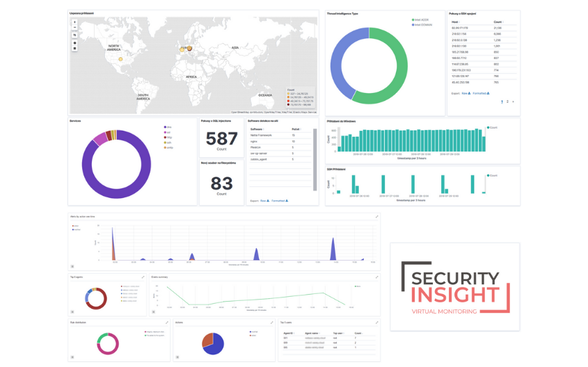
Task: Toggle modified legend in Actions pie panel
Action: click(253, 332)
